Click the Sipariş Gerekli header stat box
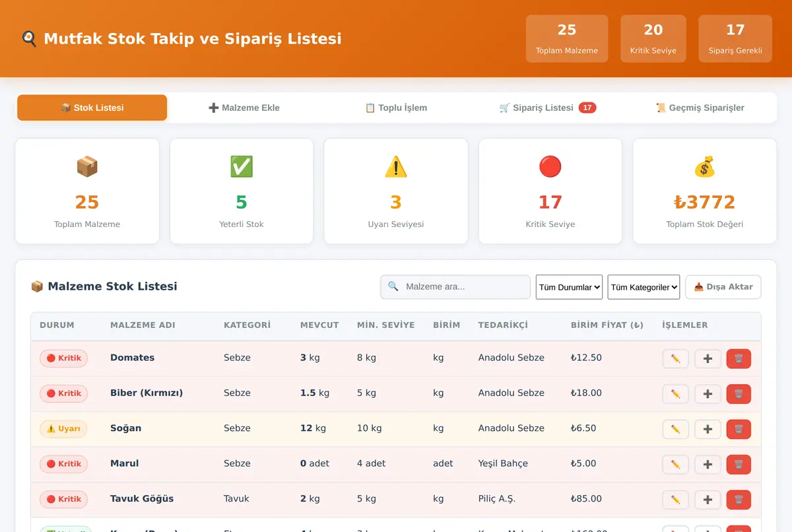The height and width of the screenshot is (532, 792). click(735, 39)
